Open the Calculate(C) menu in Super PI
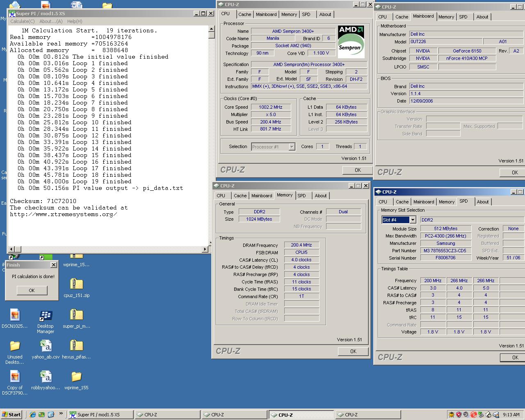Screen dimensions: 525x420 (x=22, y=21)
